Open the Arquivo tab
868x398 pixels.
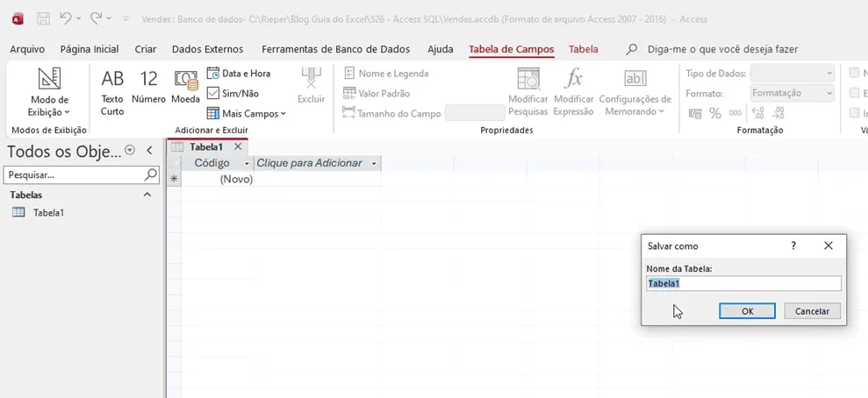pyautogui.click(x=27, y=49)
